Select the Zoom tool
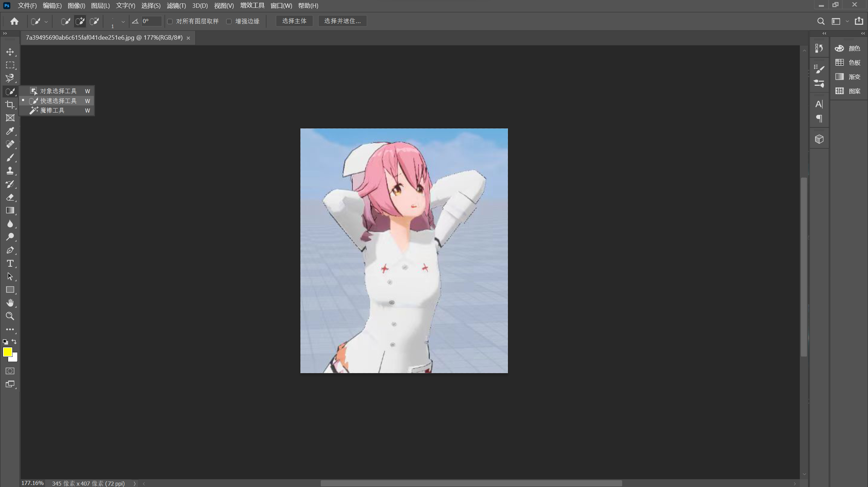Screen dimensions: 868x487 10,316
